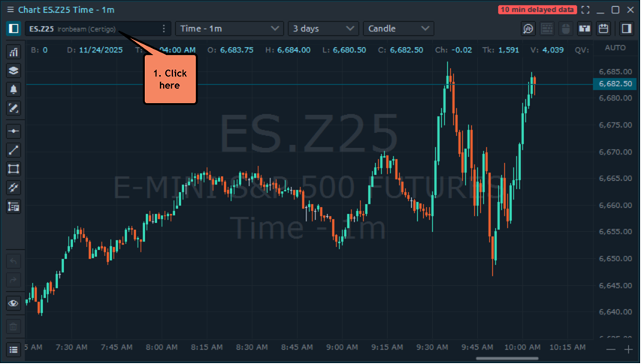Open the symbol options three-dot menu
The height and width of the screenshot is (364, 641).
[164, 29]
